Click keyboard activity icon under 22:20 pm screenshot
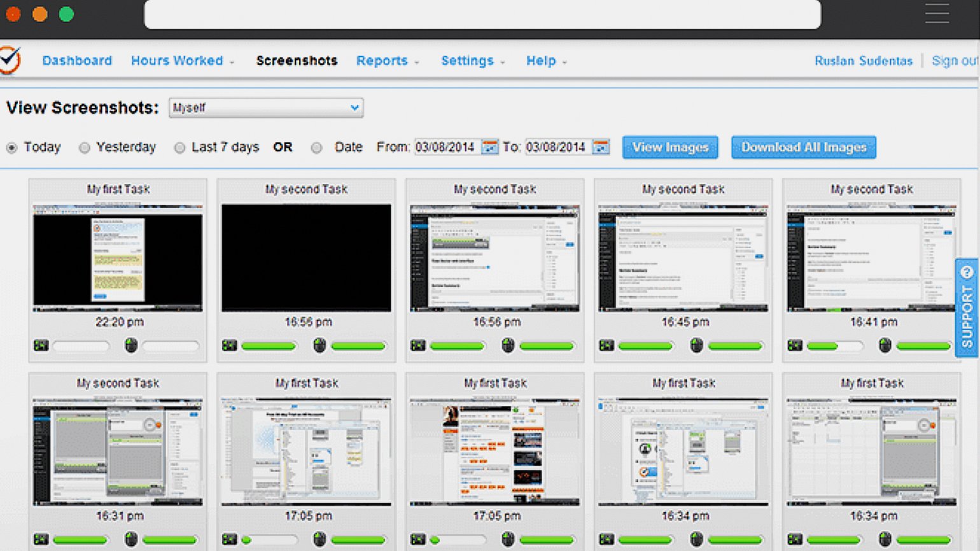Viewport: 980px width, 551px height. [x=41, y=345]
